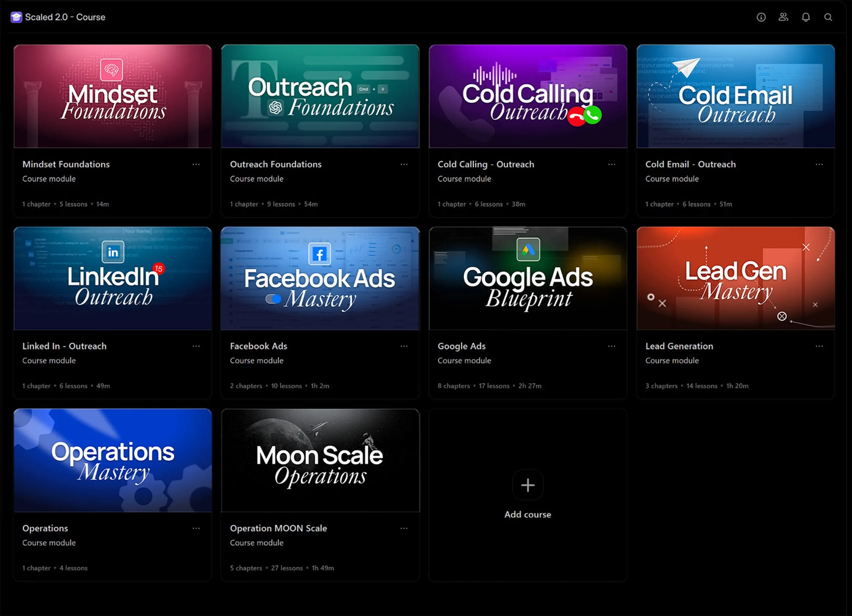Viewport: 852px width, 616px height.
Task: Open the LinkedIn Outreach course thumbnail
Action: (x=113, y=278)
